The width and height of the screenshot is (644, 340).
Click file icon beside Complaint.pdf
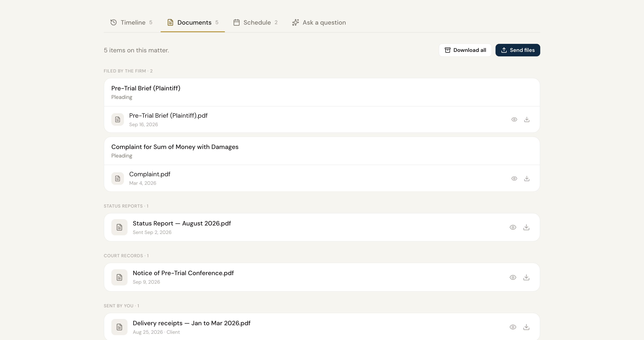(117, 178)
